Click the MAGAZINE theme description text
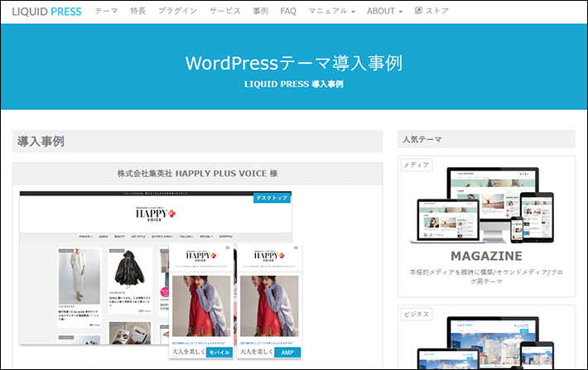588x370 pixels. (486, 276)
